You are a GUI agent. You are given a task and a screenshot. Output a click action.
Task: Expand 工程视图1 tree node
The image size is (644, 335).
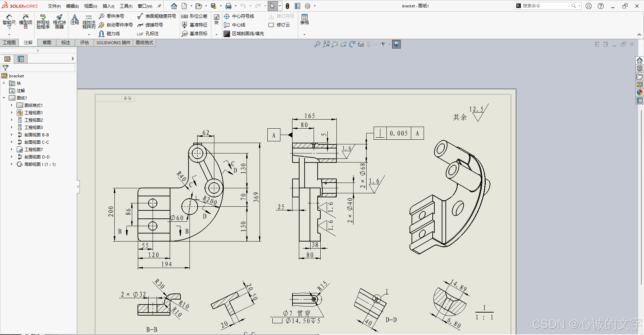11,113
